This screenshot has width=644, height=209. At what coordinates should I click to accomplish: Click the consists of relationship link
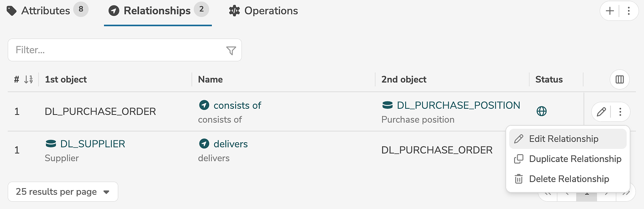[237, 105]
